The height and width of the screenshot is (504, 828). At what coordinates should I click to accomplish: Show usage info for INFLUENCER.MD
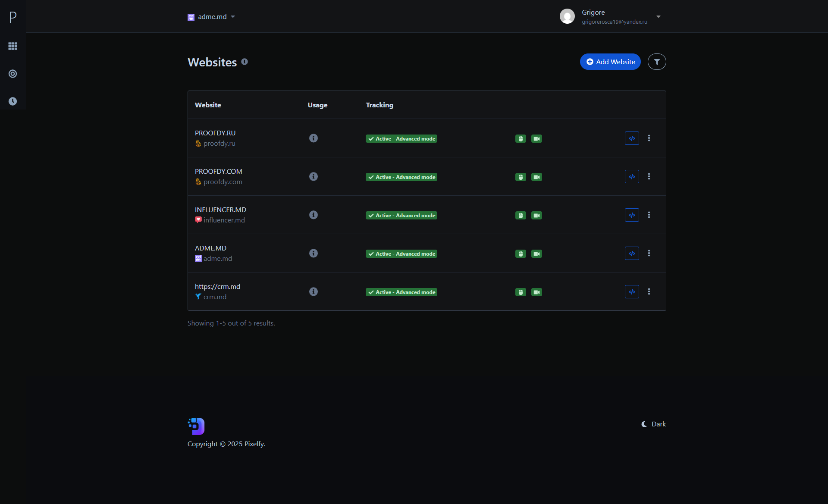314,215
